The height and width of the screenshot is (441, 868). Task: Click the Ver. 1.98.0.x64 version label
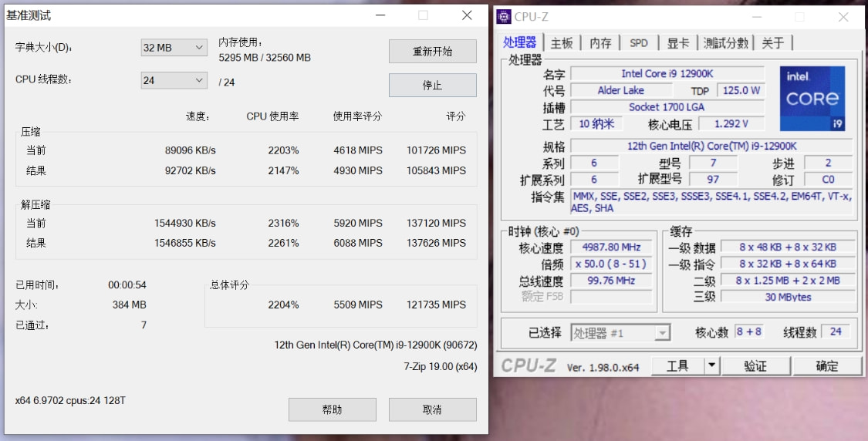(603, 367)
